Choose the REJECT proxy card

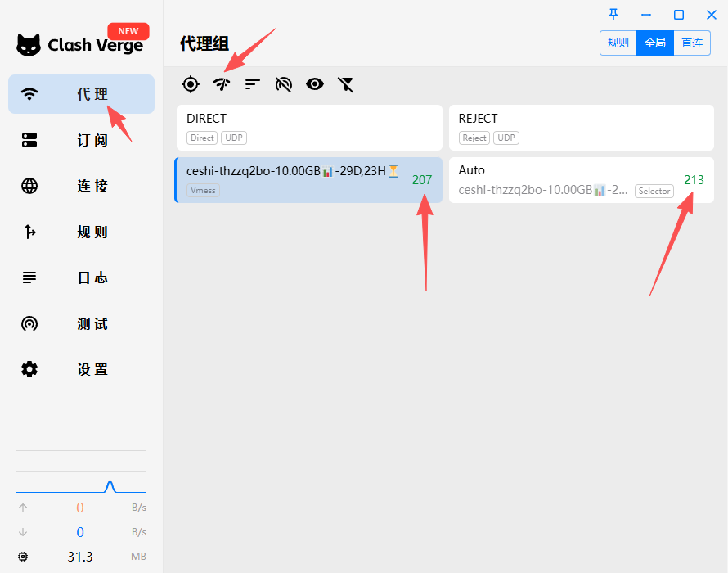click(581, 128)
